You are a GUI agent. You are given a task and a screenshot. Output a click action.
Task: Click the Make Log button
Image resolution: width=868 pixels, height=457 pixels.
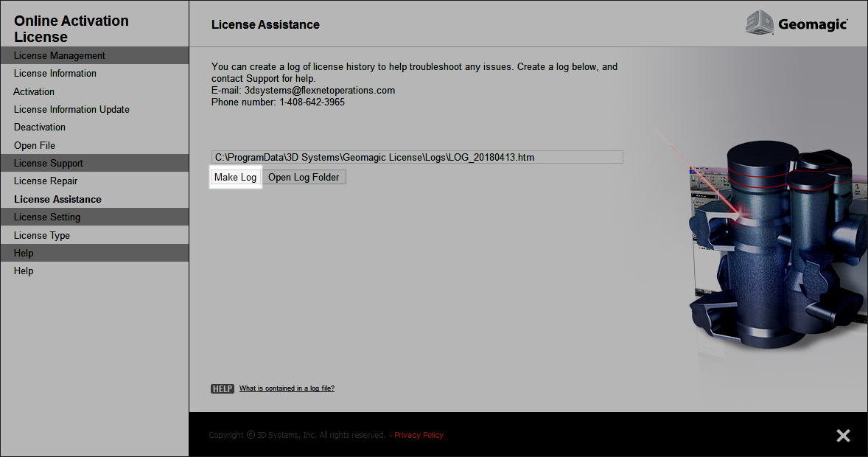click(235, 177)
